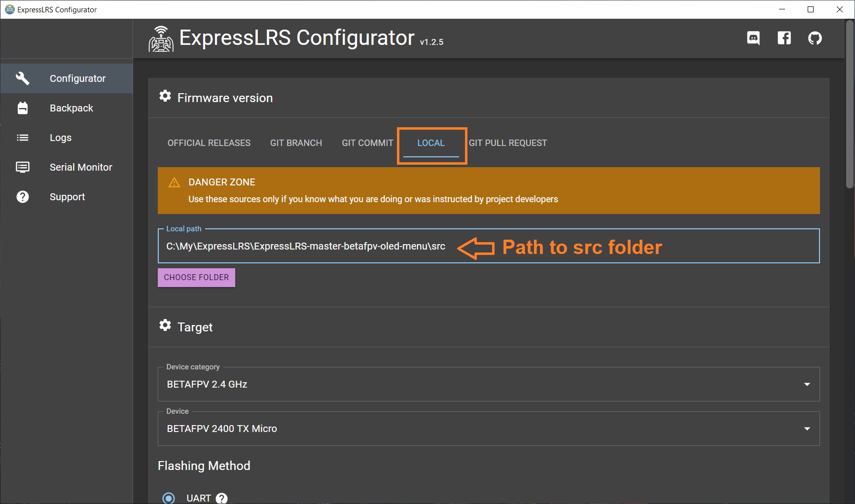Click the Firmware version heading text
855x504 pixels.
tap(225, 98)
